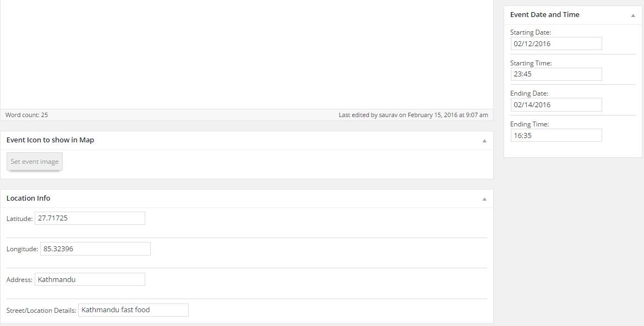Collapse Location Info panel using its arrow
The height and width of the screenshot is (326, 644).
click(x=484, y=199)
